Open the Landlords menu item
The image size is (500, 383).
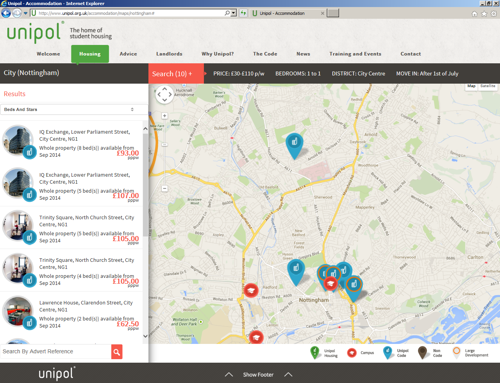pyautogui.click(x=169, y=54)
